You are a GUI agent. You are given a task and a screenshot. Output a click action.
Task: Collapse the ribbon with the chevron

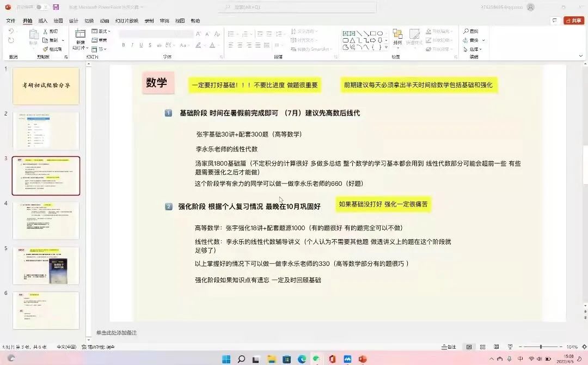point(579,57)
